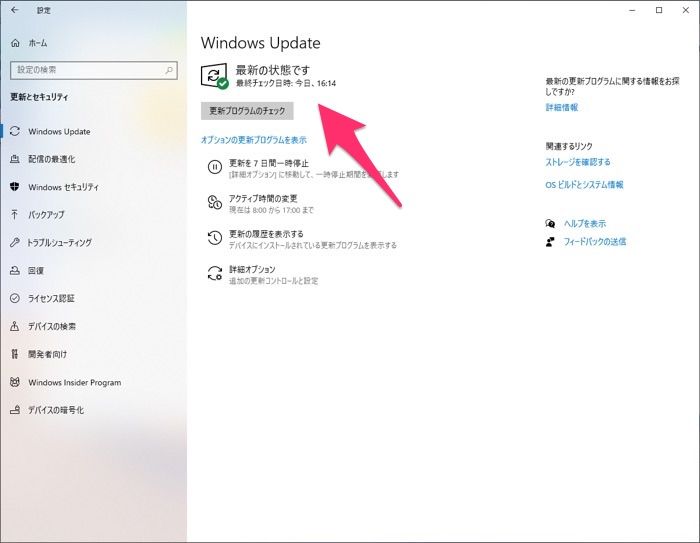The height and width of the screenshot is (543, 700).
Task: Click the 回復 recovery icon
Action: [15, 270]
